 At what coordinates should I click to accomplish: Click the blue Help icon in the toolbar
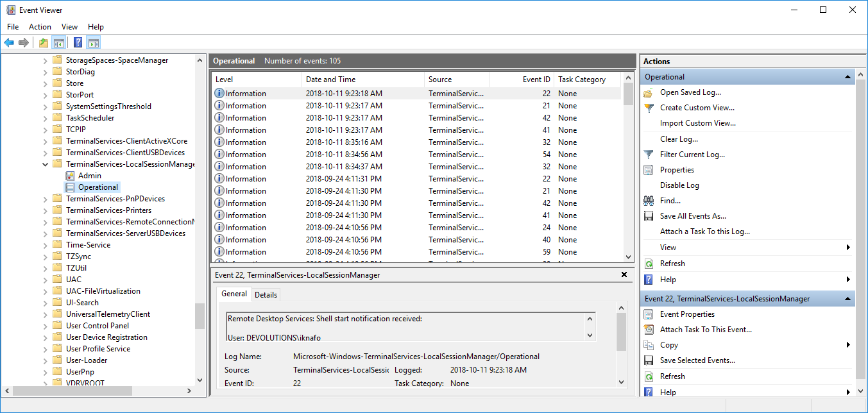click(78, 43)
